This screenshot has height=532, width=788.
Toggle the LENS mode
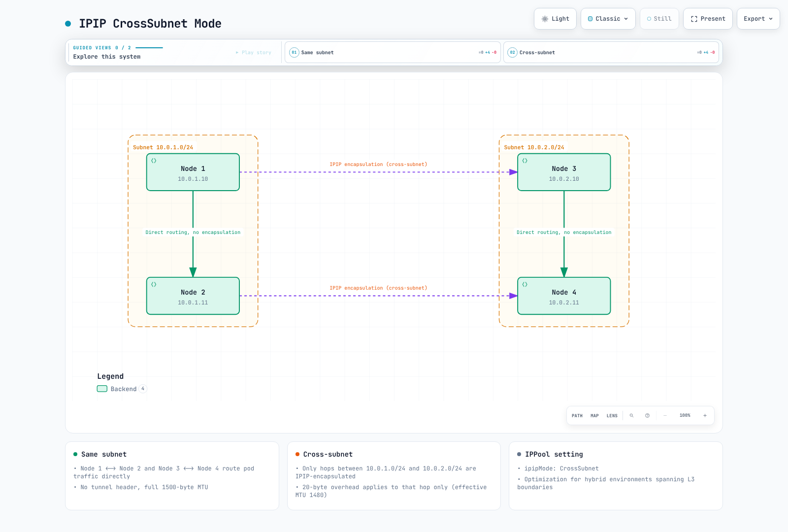click(x=612, y=416)
